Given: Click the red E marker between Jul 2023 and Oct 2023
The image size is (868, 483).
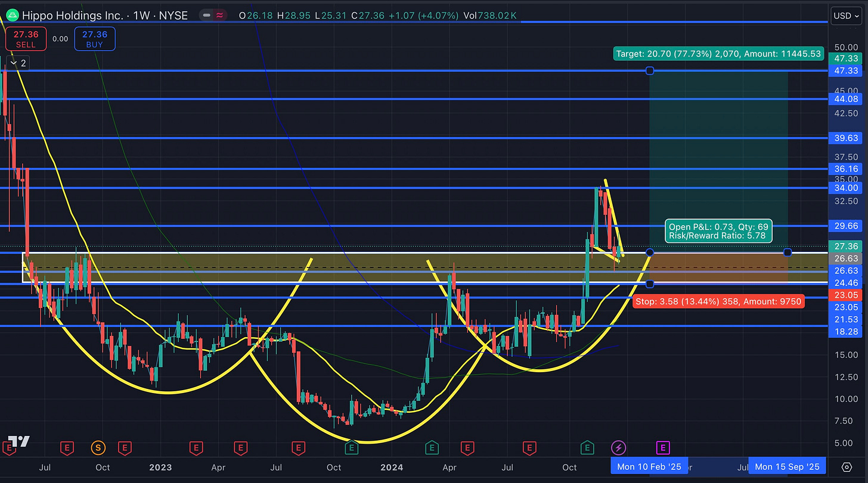Looking at the screenshot, I should point(297,447).
